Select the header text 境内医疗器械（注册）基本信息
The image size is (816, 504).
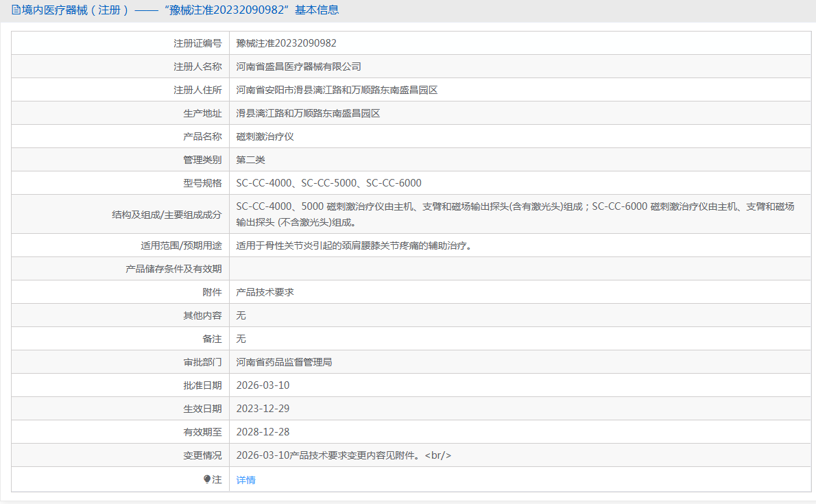click(x=180, y=10)
